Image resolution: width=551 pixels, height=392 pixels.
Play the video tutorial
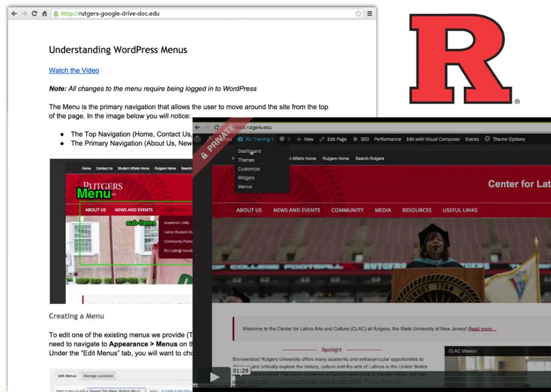(x=214, y=377)
